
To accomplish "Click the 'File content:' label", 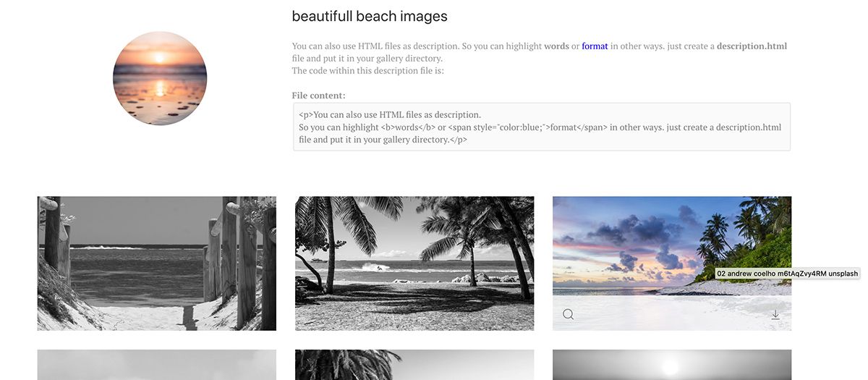I will [x=318, y=96].
